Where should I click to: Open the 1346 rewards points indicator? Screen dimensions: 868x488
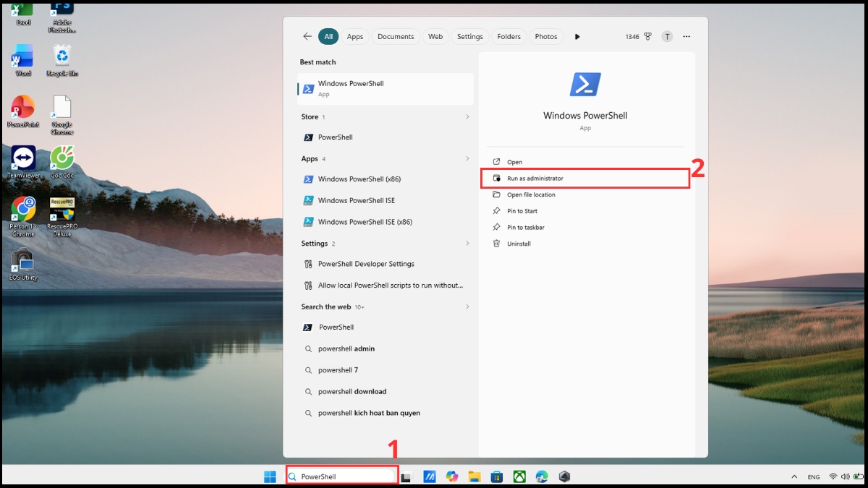[x=639, y=36]
